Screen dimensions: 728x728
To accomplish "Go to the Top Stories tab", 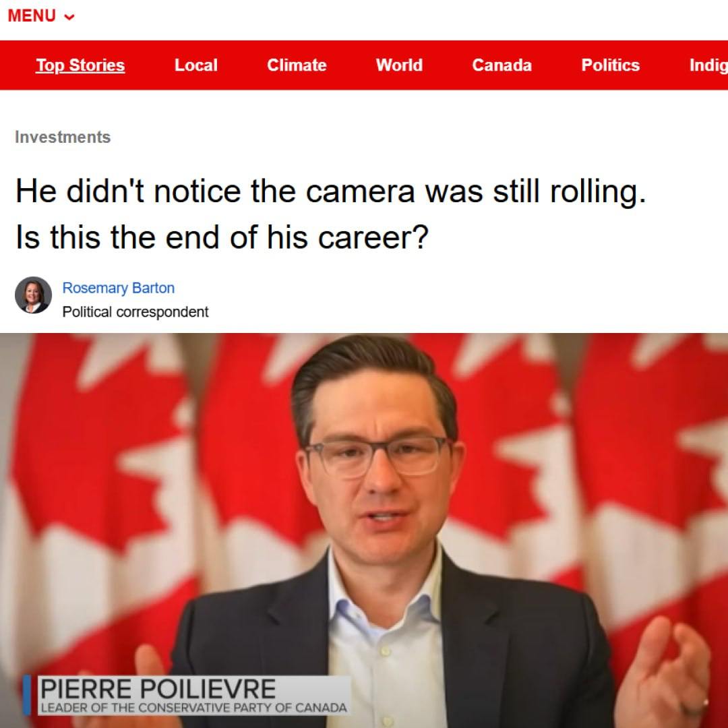I will (80, 65).
